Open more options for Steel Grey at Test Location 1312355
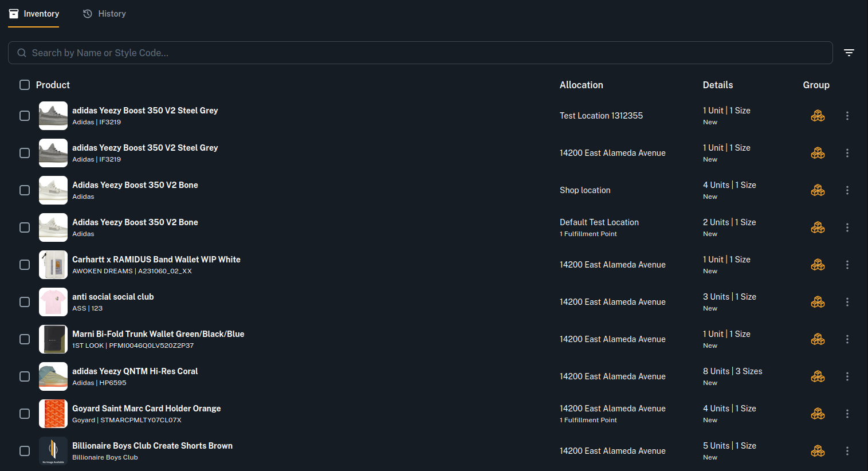The image size is (868, 471). coord(847,116)
